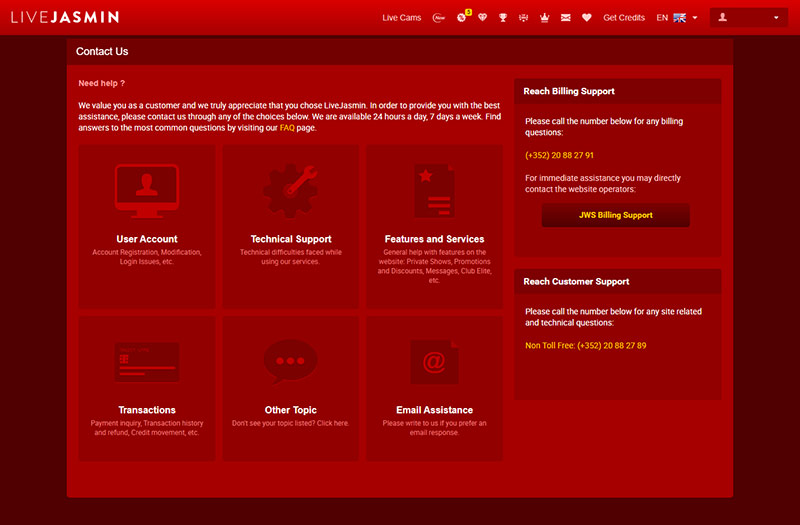Click billing phone number (+352) 20 88 27 91
This screenshot has height=525, width=800.
[559, 155]
